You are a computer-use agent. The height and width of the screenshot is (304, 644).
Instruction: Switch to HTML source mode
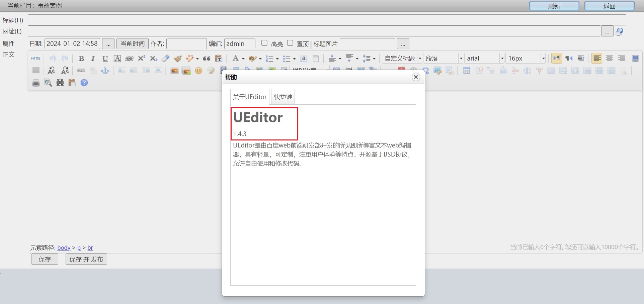point(36,59)
